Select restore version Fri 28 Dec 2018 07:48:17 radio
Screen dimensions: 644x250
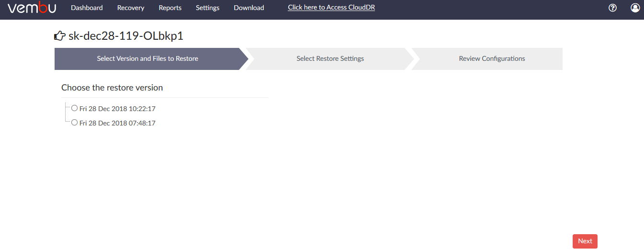pos(74,123)
